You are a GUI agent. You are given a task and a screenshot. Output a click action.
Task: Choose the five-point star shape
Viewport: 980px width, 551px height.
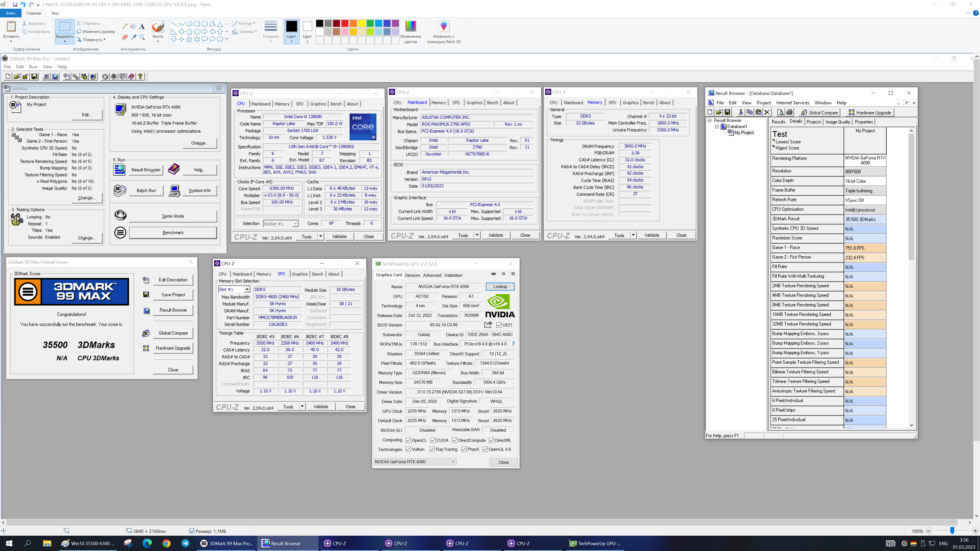click(189, 39)
